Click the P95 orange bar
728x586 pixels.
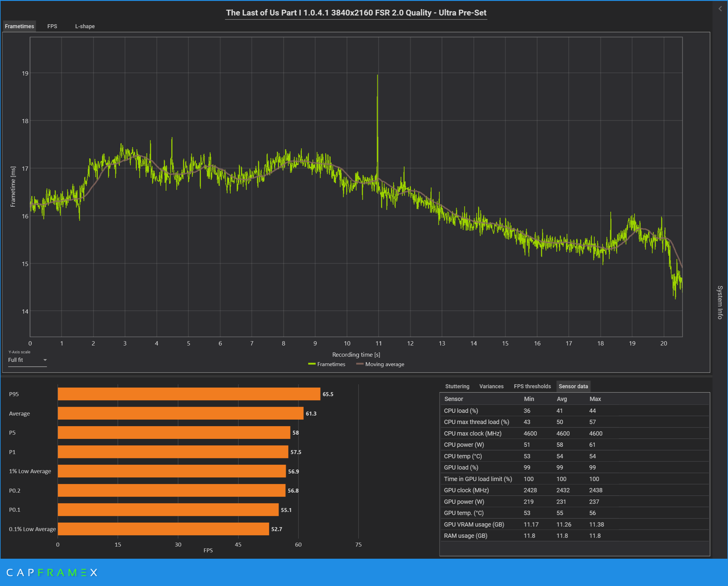point(189,394)
